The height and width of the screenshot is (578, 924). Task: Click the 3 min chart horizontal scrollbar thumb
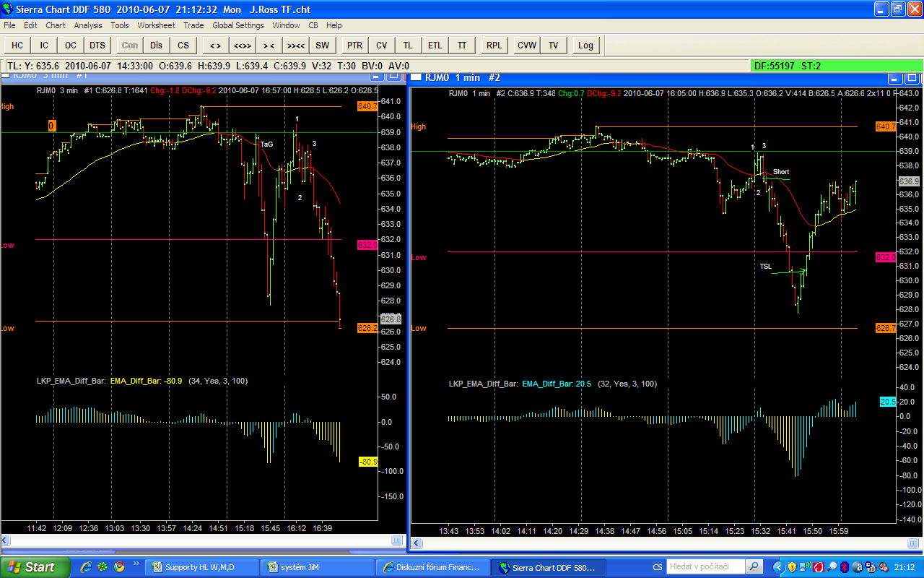(x=397, y=540)
